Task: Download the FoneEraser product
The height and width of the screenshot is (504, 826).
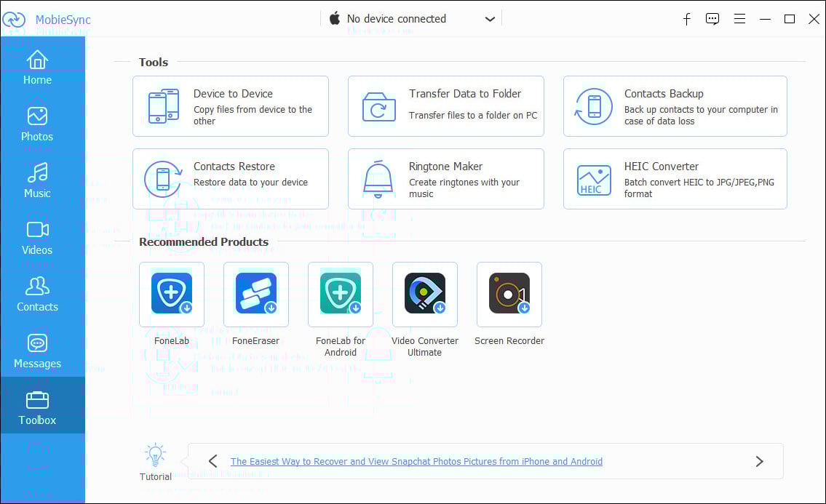Action: pos(256,294)
